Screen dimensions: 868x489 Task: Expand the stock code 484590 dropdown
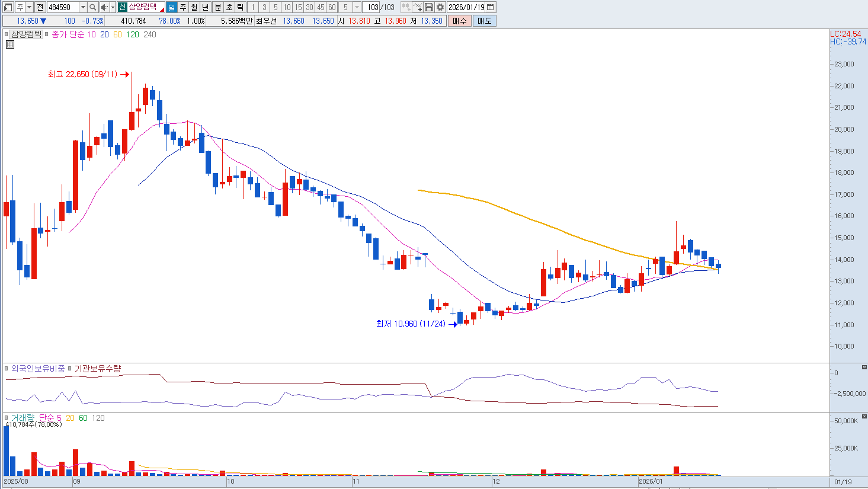(83, 7)
